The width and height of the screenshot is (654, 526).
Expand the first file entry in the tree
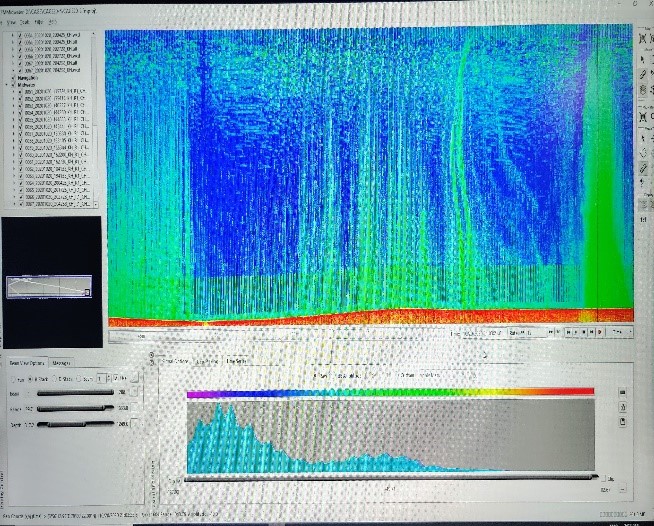point(13,34)
